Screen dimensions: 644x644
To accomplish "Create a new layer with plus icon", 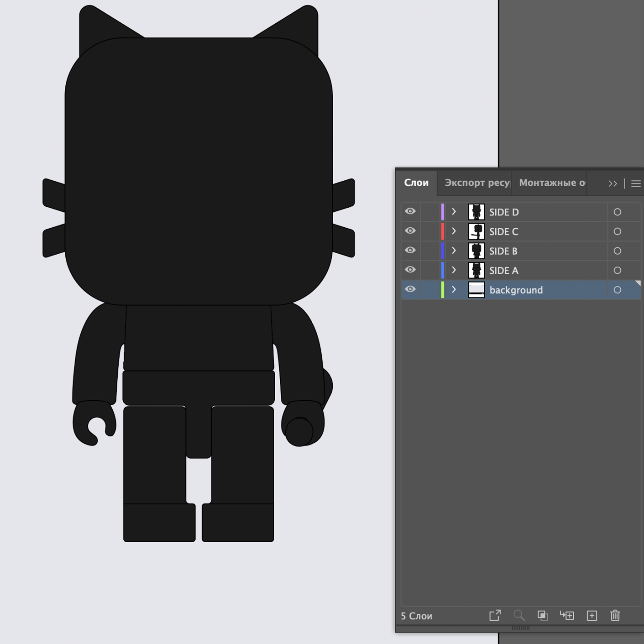I will pos(592,615).
